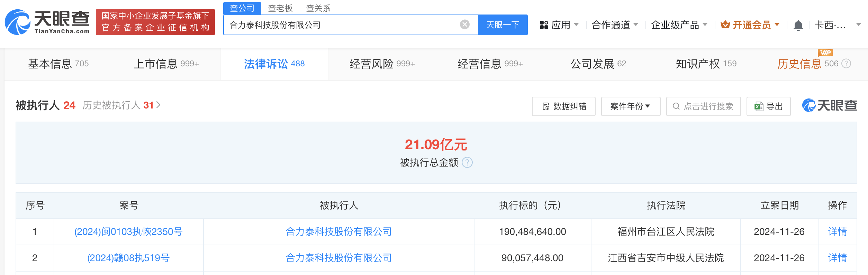Open company link in row 1
This screenshot has height=275, width=868.
click(338, 231)
